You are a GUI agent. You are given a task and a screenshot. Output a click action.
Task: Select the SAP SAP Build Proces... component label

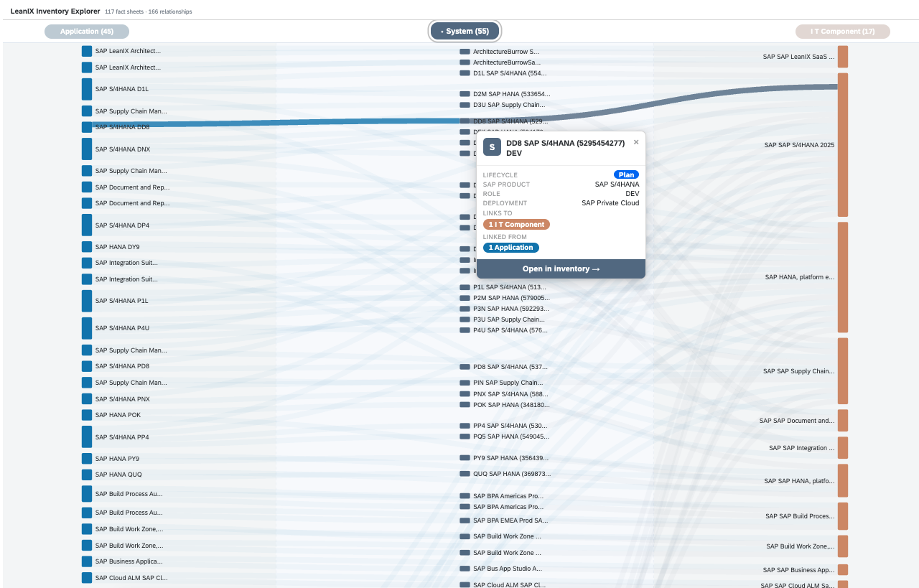(800, 516)
